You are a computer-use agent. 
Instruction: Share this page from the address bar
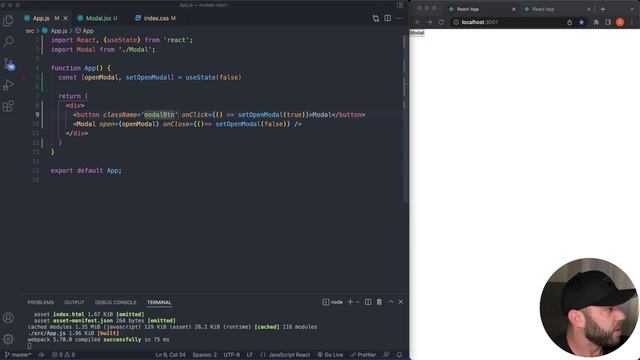[x=569, y=22]
